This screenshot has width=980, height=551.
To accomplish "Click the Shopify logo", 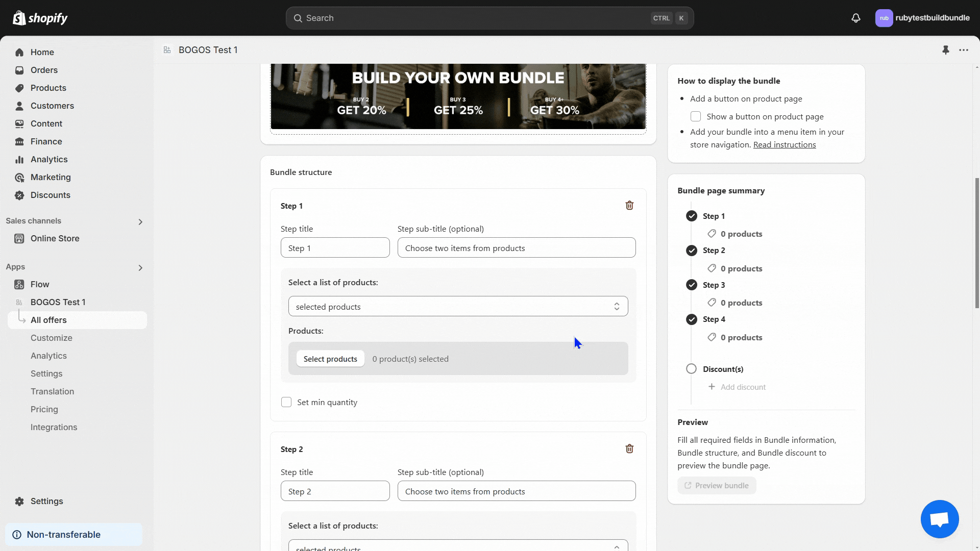I will [x=40, y=18].
